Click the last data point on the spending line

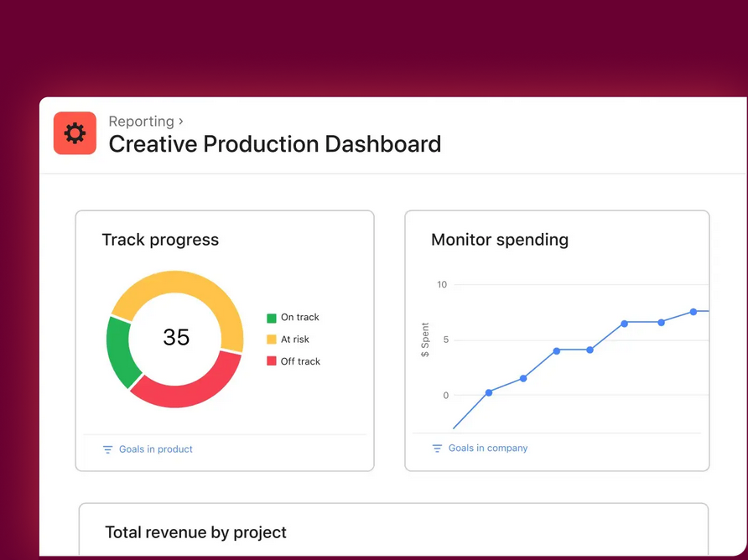(x=693, y=311)
